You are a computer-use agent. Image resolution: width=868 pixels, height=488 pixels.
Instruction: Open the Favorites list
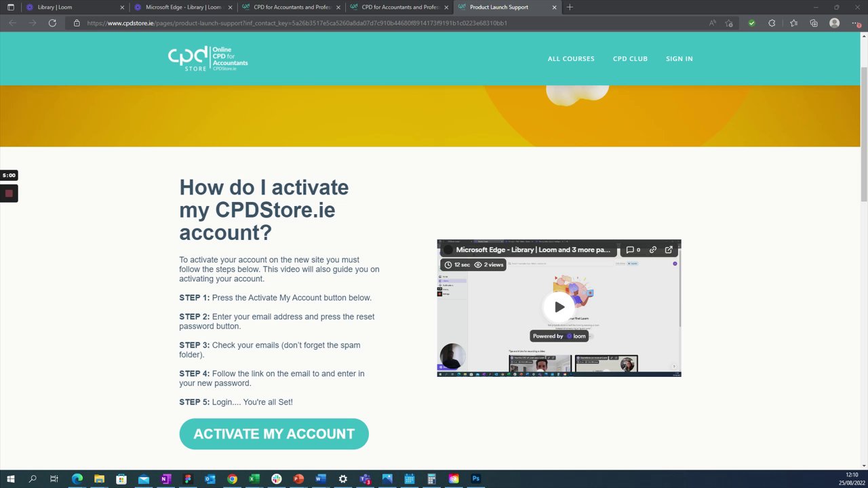point(793,23)
